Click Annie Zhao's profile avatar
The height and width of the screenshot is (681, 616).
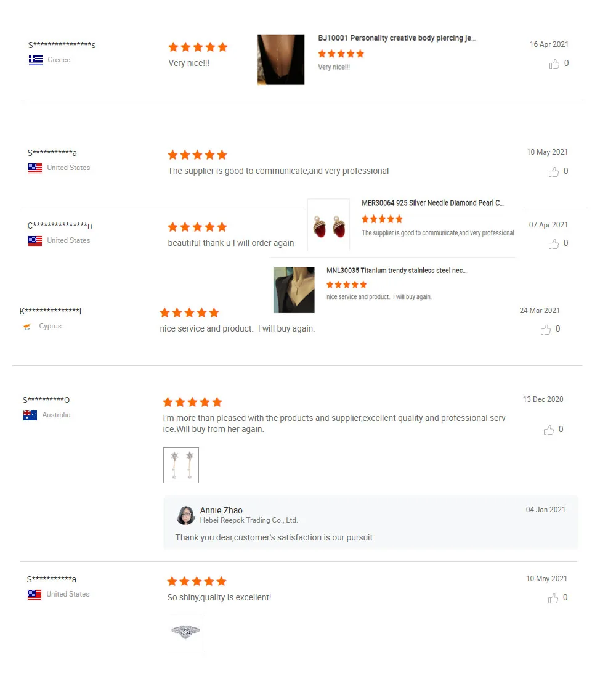tap(186, 515)
